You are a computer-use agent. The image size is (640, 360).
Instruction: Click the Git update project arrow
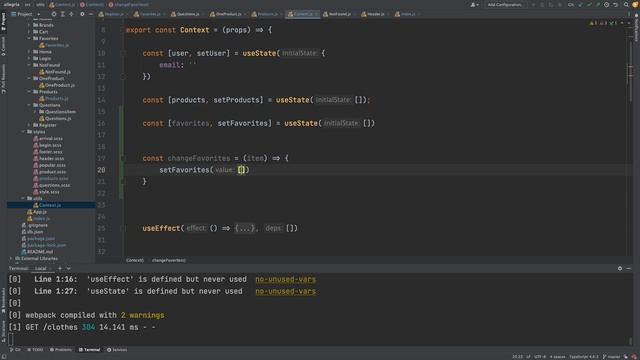tap(580, 5)
